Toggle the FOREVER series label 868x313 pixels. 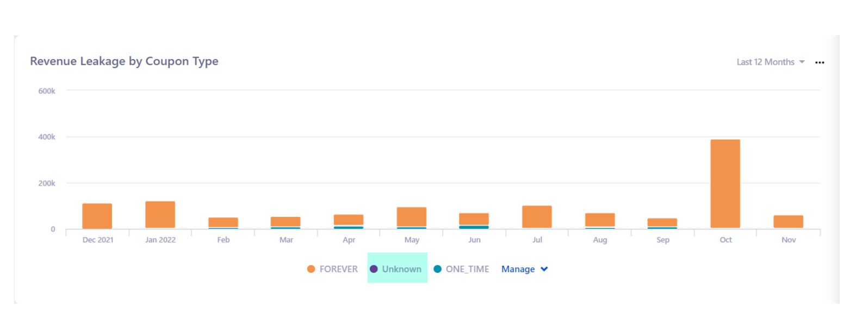(338, 269)
